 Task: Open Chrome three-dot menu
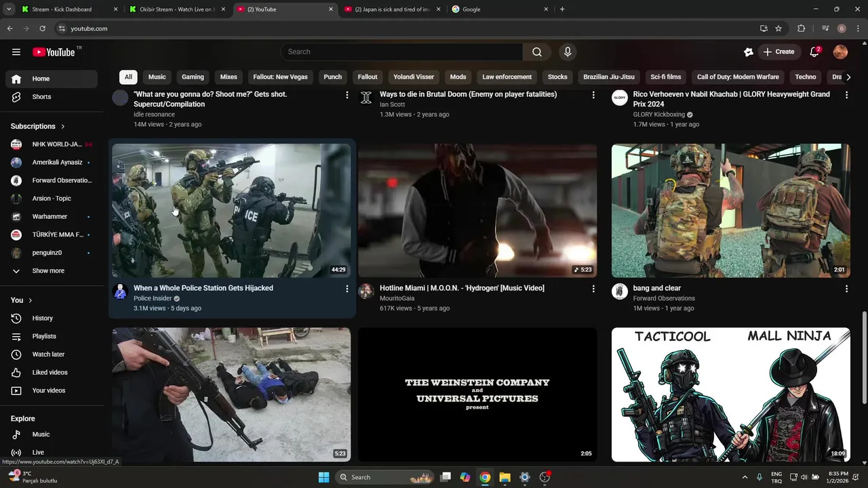click(859, 28)
